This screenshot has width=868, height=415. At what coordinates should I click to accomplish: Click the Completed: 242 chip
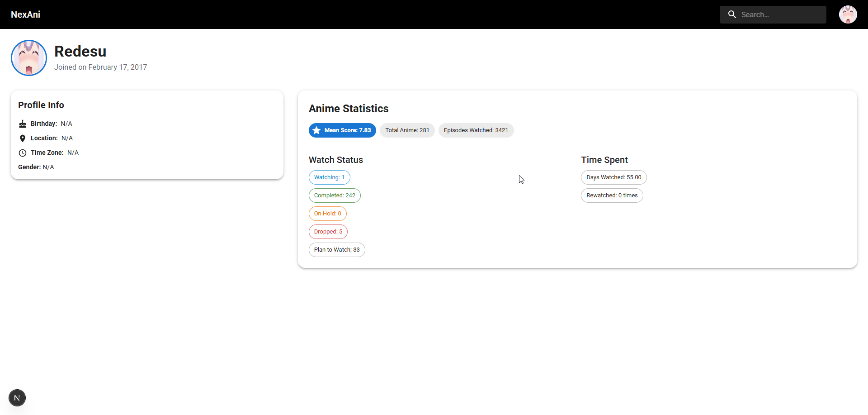(x=335, y=196)
